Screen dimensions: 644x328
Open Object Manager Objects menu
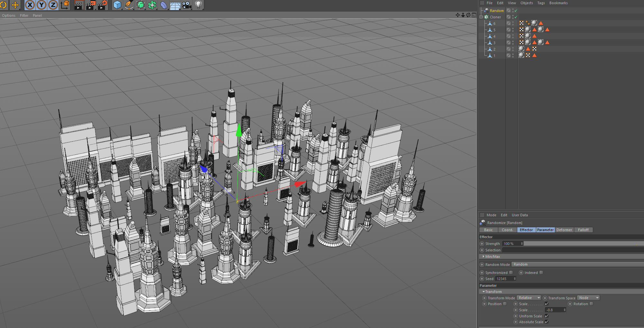[527, 3]
